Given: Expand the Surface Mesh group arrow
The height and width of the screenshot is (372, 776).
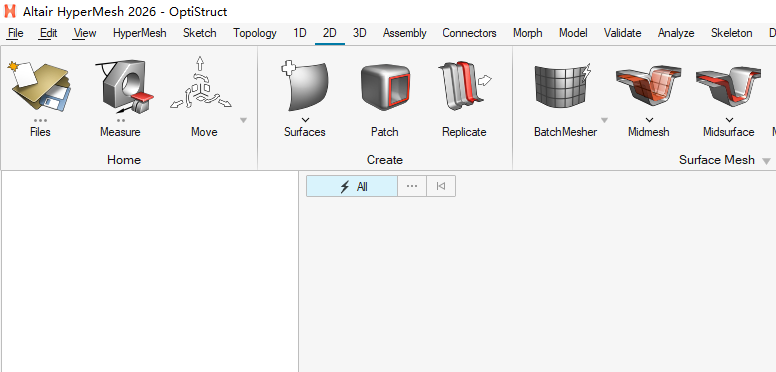Looking at the screenshot, I should pyautogui.click(x=766, y=161).
